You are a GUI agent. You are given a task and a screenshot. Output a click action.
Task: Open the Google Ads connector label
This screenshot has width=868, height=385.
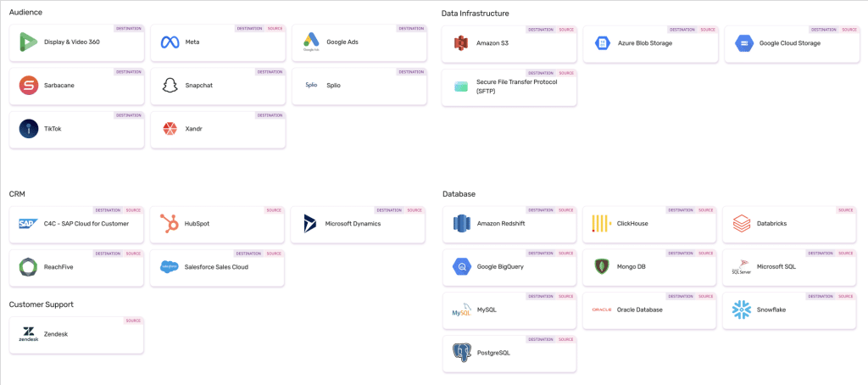(342, 42)
